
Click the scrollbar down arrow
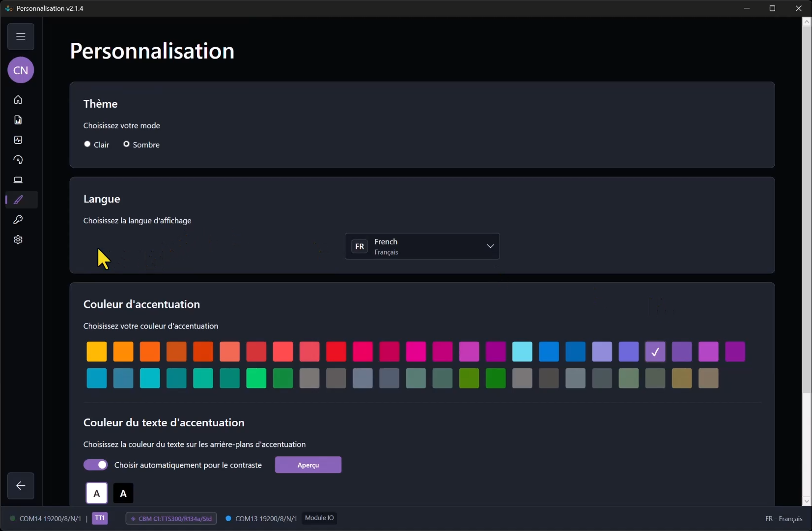(x=807, y=501)
